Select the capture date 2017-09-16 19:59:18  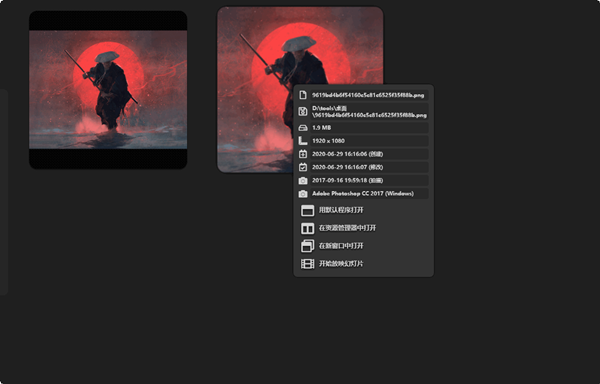coord(369,181)
